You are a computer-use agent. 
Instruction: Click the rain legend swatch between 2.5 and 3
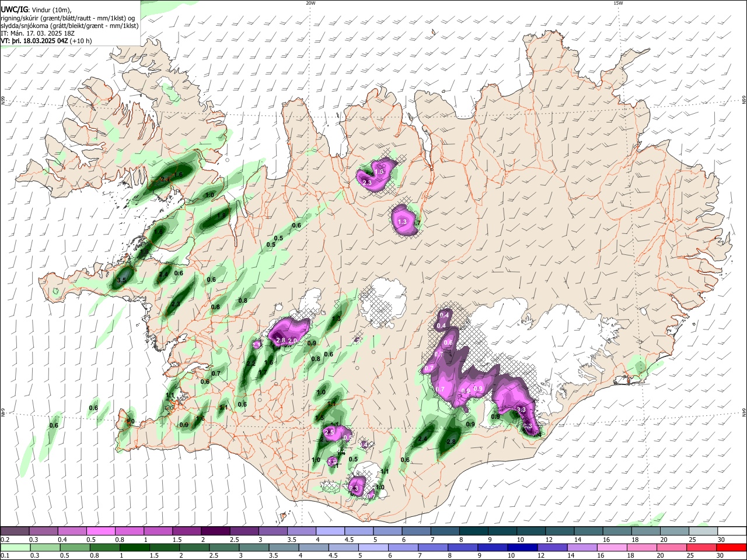click(224, 547)
